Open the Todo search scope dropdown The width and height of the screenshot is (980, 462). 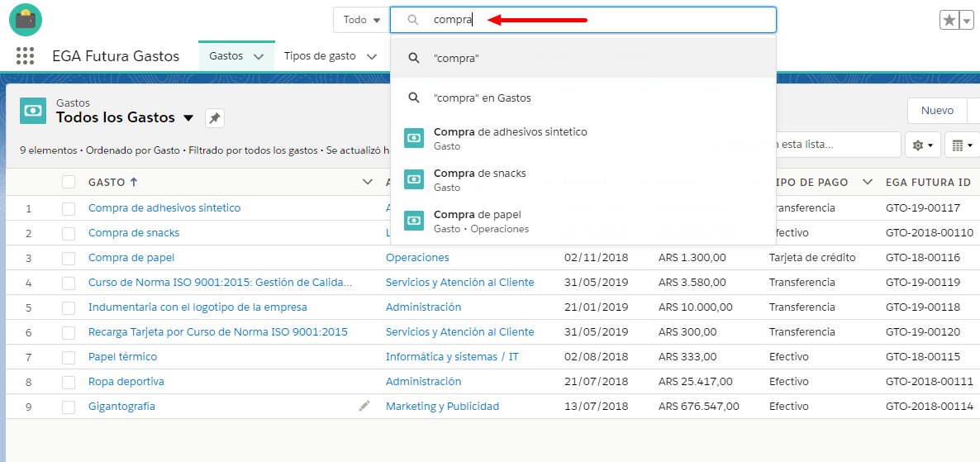[361, 20]
